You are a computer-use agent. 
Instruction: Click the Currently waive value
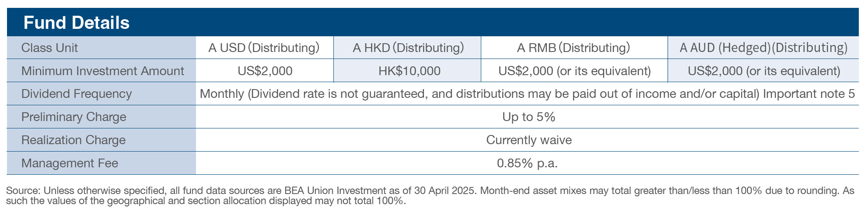coord(528,140)
